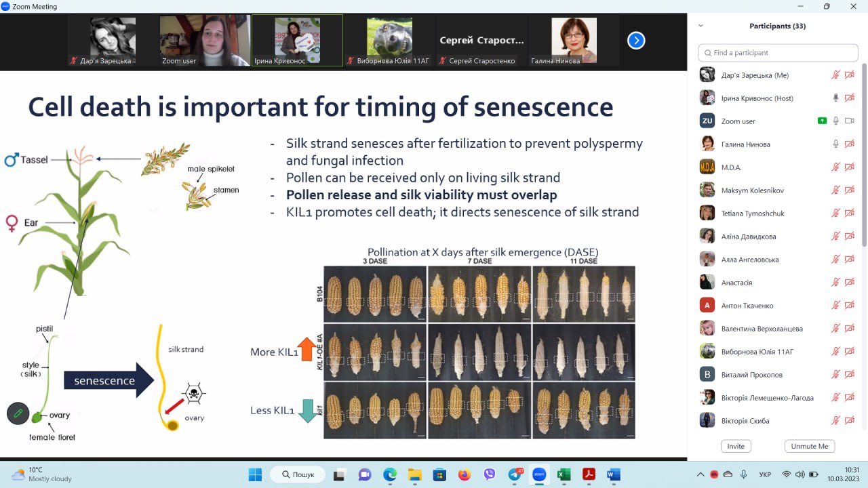Open the weather widget showing 10°C
868x488 pixels.
[42, 474]
